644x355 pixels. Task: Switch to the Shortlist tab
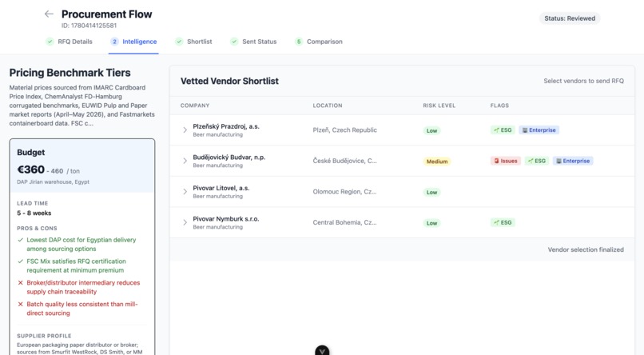pyautogui.click(x=194, y=42)
